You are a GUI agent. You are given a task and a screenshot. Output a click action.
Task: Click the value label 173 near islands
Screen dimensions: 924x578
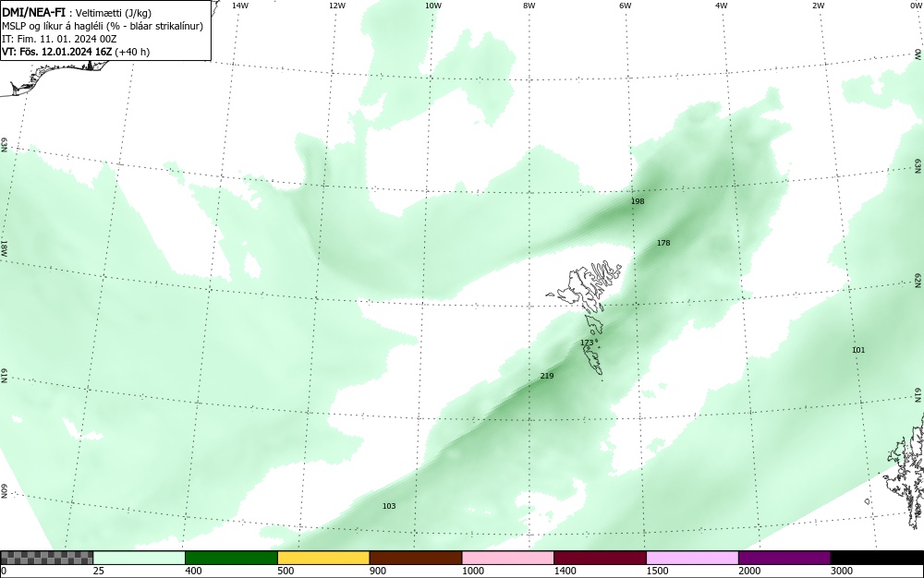click(x=587, y=343)
